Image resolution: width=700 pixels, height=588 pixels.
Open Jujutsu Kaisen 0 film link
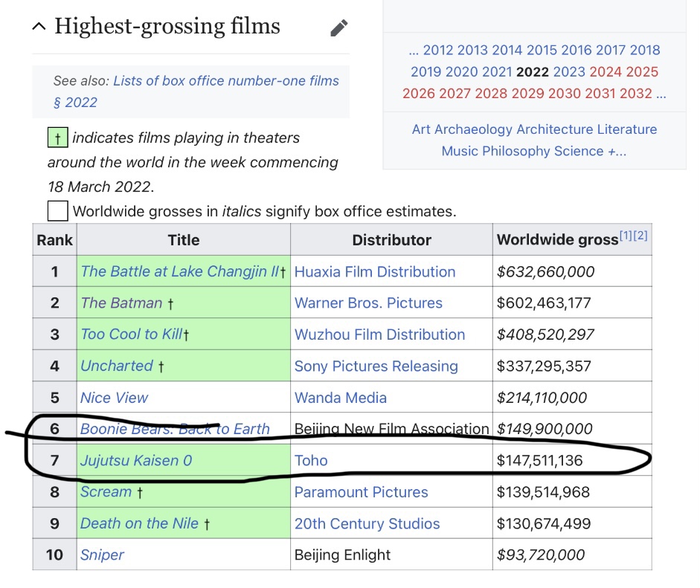136,460
